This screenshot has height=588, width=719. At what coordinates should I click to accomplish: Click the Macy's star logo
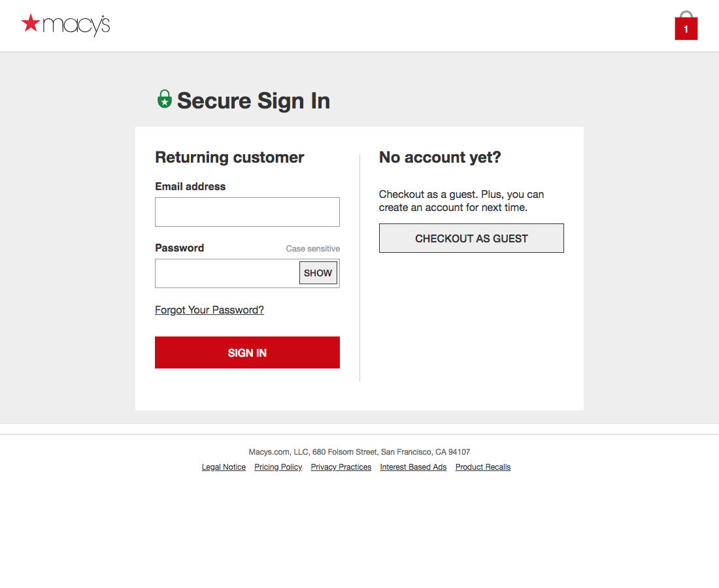pos(31,24)
